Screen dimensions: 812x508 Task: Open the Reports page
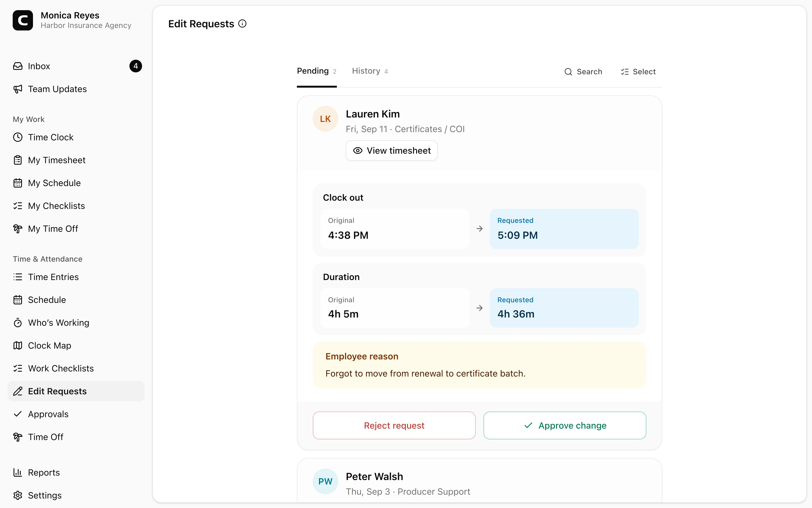pos(76,473)
